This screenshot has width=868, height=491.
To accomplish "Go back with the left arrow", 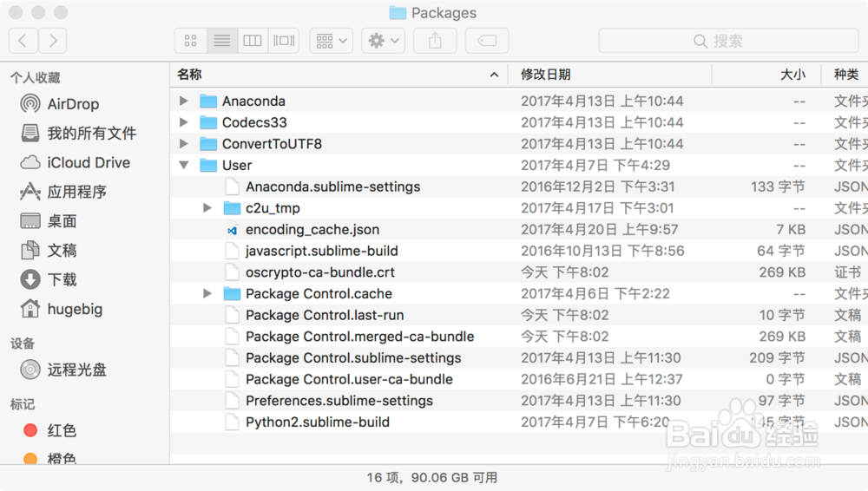I will coord(23,40).
